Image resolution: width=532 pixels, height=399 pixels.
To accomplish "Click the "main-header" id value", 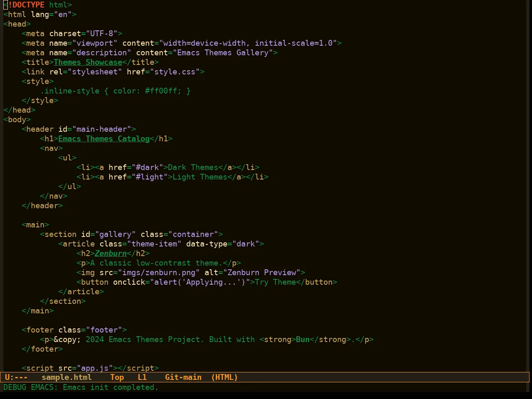I will [102, 129].
